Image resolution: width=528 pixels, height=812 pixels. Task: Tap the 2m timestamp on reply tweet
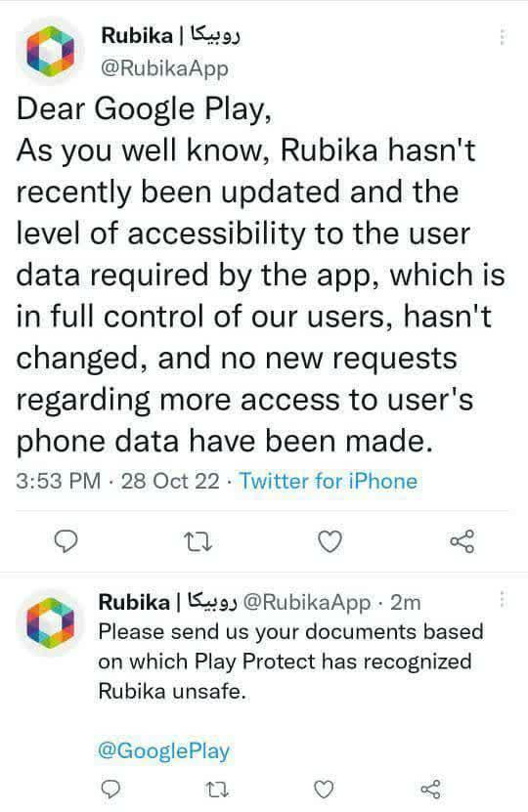point(405,602)
